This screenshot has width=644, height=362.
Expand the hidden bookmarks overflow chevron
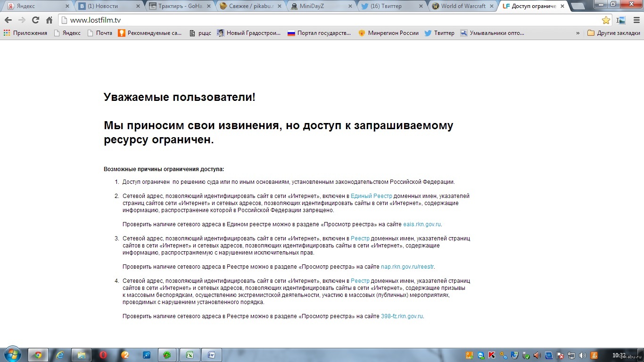[x=578, y=33]
